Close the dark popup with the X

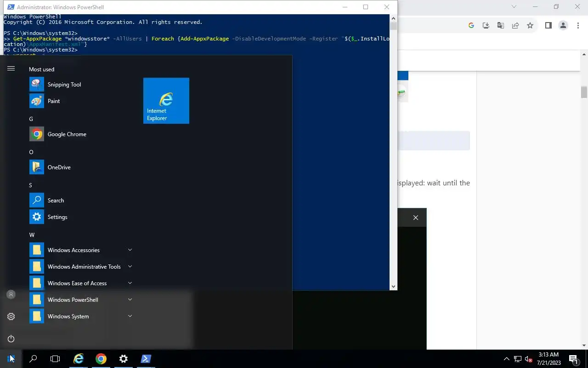[x=416, y=218]
